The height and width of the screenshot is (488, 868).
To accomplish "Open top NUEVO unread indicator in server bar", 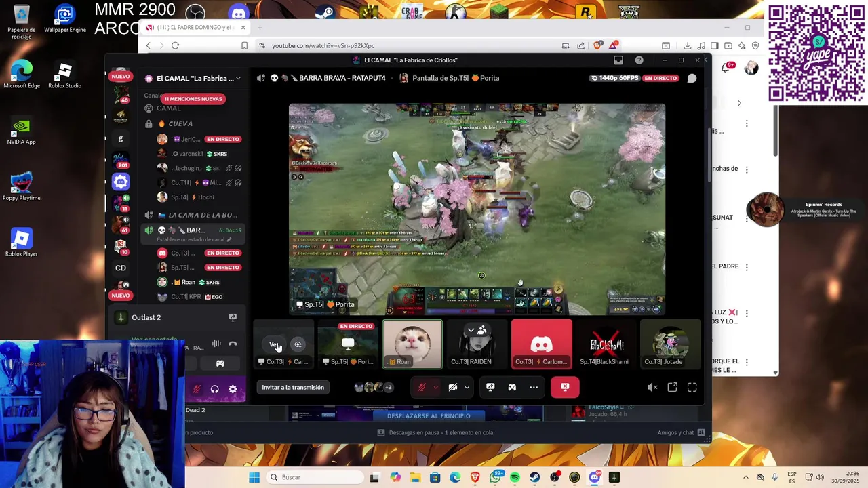I will [x=121, y=76].
